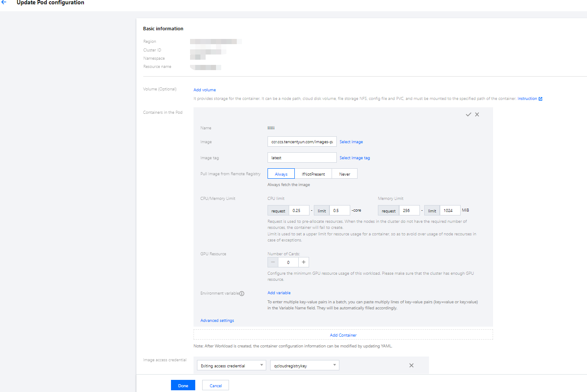Select Always image pull policy
Viewport: 587px width, 392px height.
coord(281,174)
